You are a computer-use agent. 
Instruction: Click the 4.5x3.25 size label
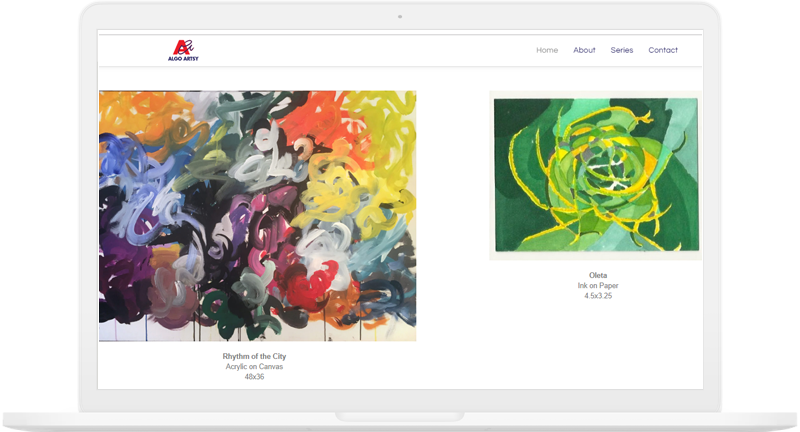point(598,296)
